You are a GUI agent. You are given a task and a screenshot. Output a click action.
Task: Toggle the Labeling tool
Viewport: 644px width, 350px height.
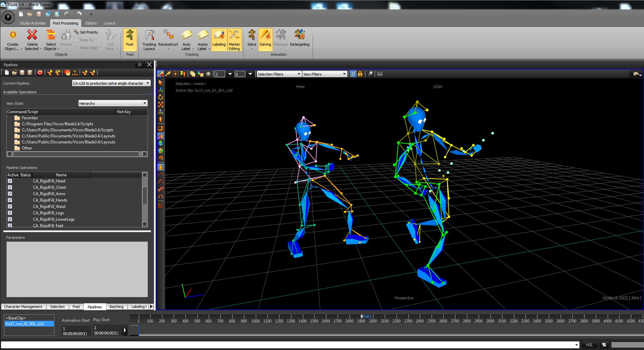coord(219,39)
